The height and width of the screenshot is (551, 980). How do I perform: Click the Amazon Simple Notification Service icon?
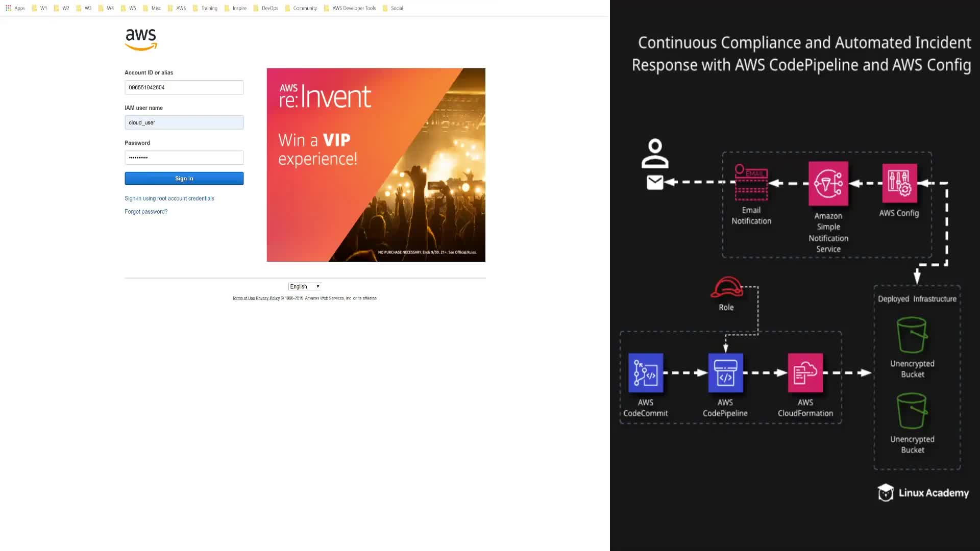click(828, 184)
